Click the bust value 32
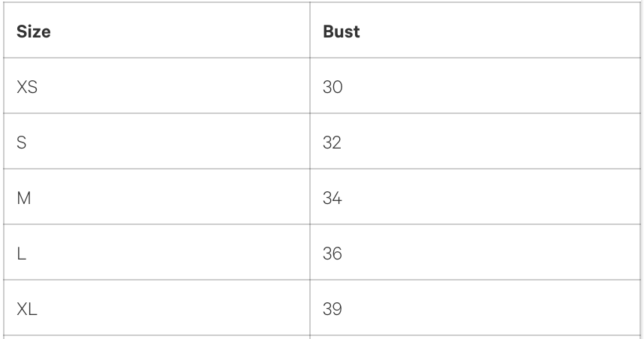The image size is (644, 339). click(x=332, y=142)
